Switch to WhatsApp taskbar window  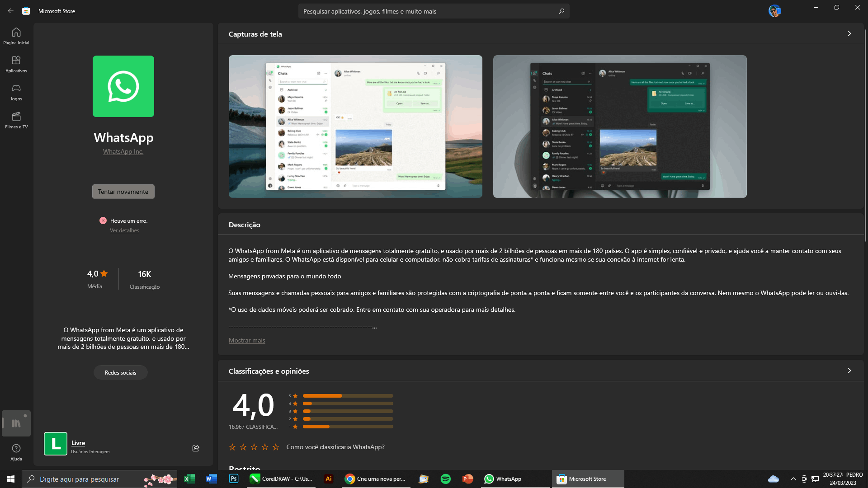515,479
